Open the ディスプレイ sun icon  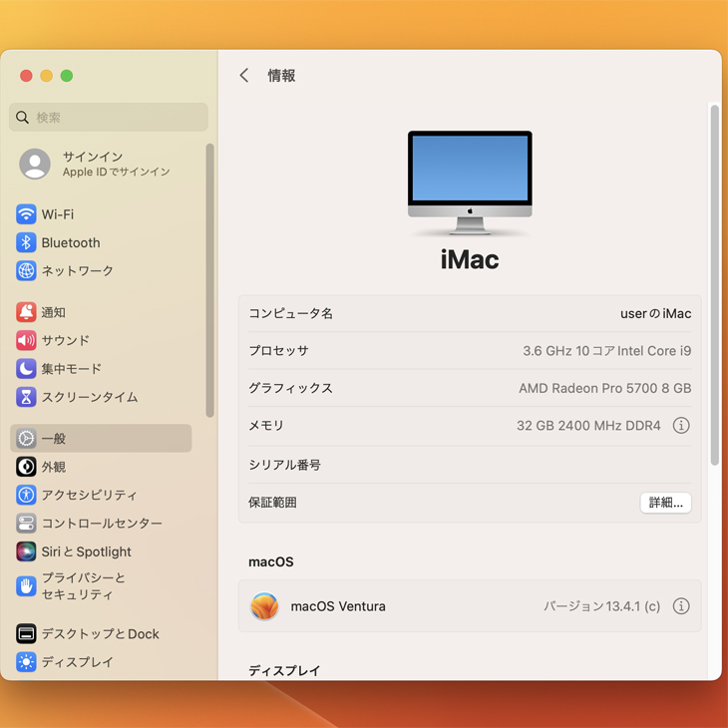(x=26, y=662)
